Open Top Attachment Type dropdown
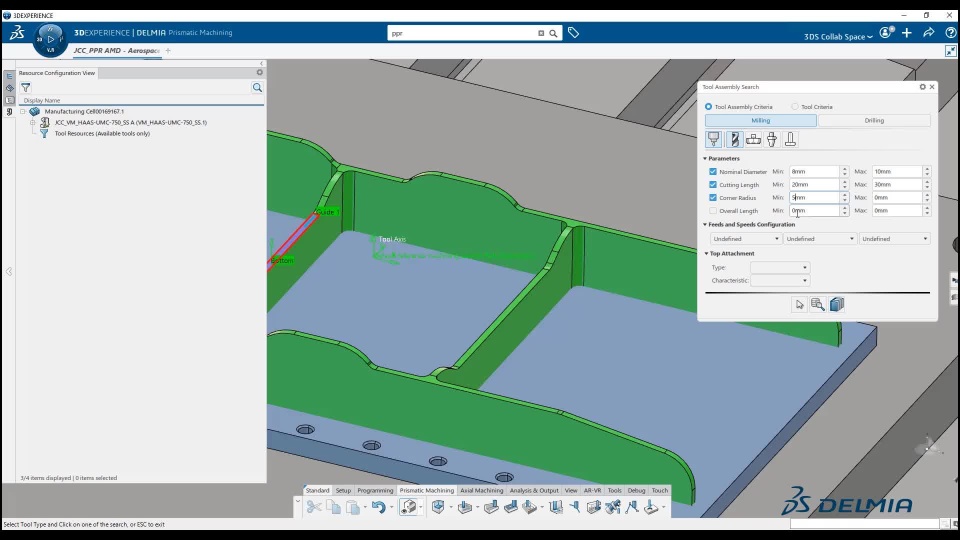This screenshot has height=540, width=960. pyautogui.click(x=779, y=268)
